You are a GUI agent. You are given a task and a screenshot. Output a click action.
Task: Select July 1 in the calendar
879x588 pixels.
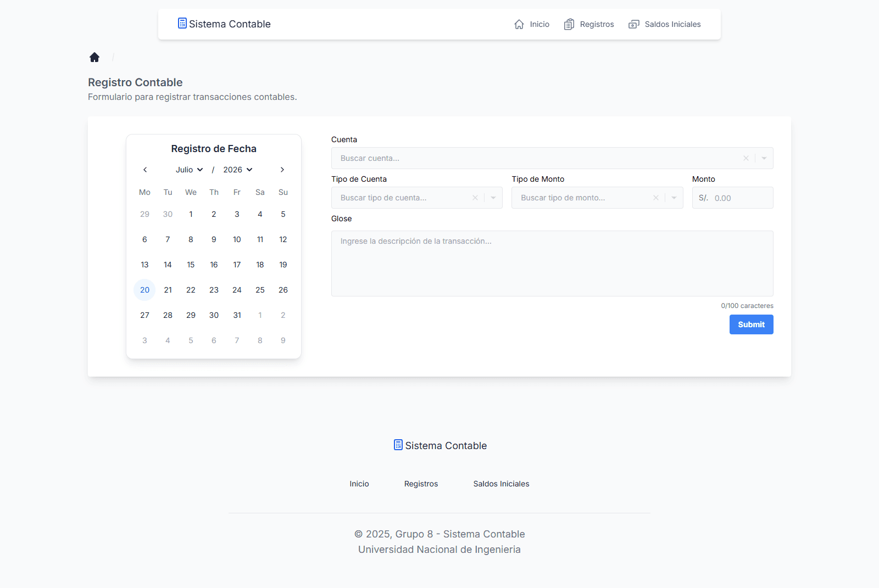pyautogui.click(x=191, y=214)
